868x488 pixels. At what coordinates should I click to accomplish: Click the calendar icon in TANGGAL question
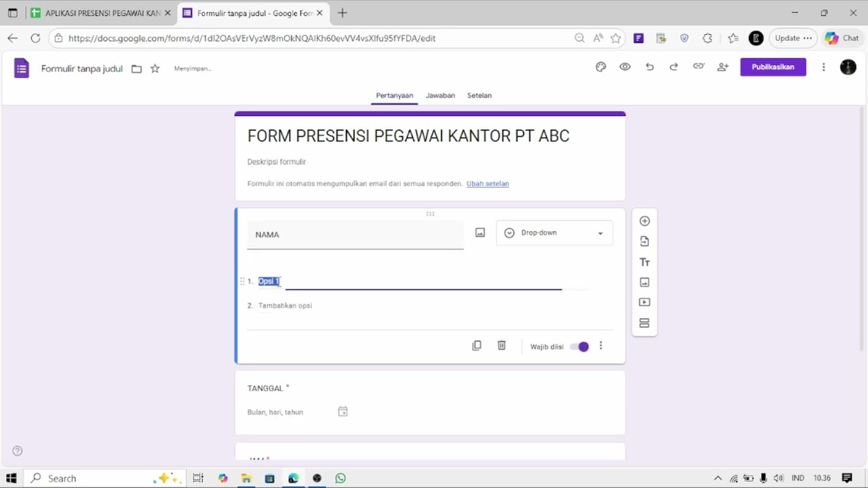click(342, 411)
